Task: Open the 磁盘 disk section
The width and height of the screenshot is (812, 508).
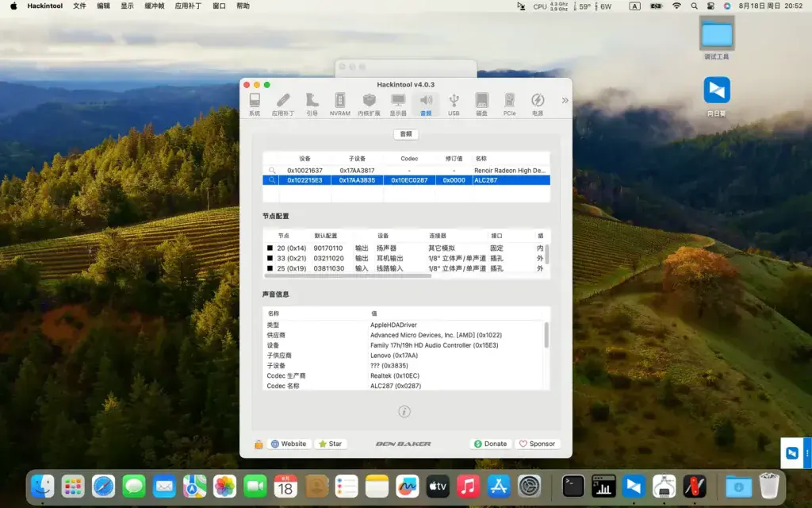Action: pyautogui.click(x=481, y=104)
